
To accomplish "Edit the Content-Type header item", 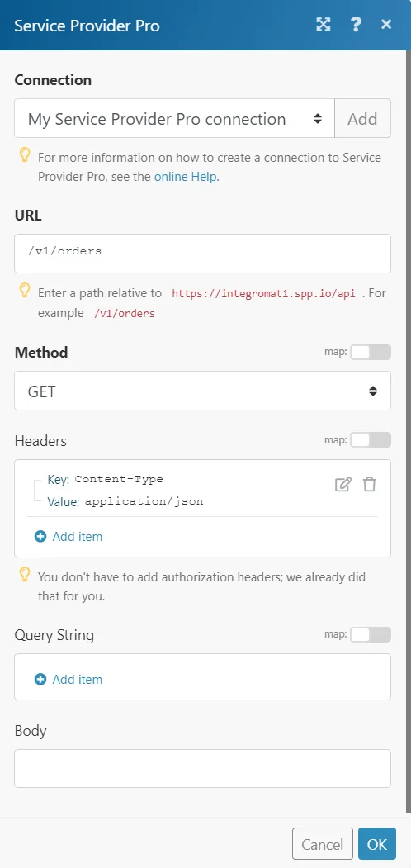I will click(x=343, y=484).
